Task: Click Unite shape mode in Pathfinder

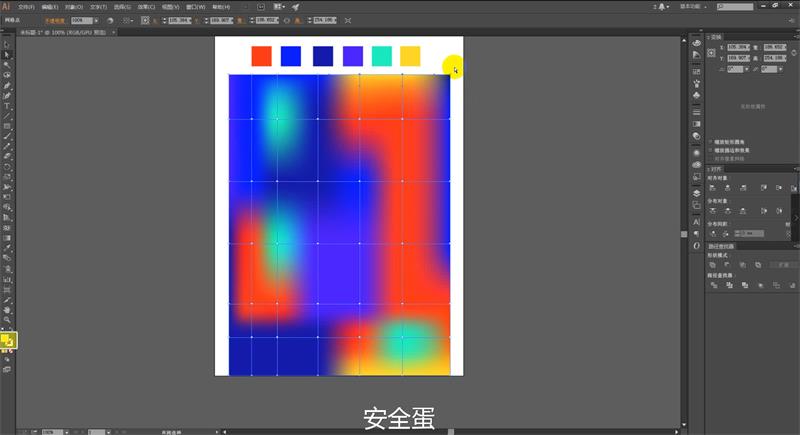Action: point(713,265)
